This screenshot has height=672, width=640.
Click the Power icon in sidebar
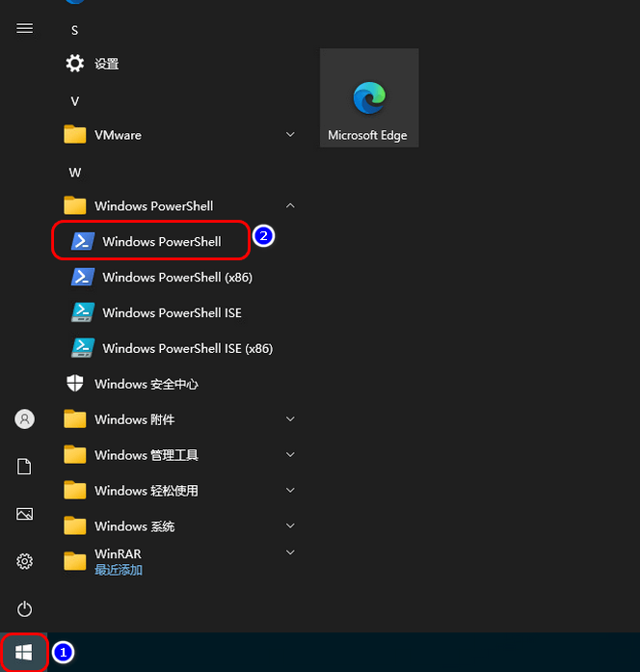coord(25,608)
